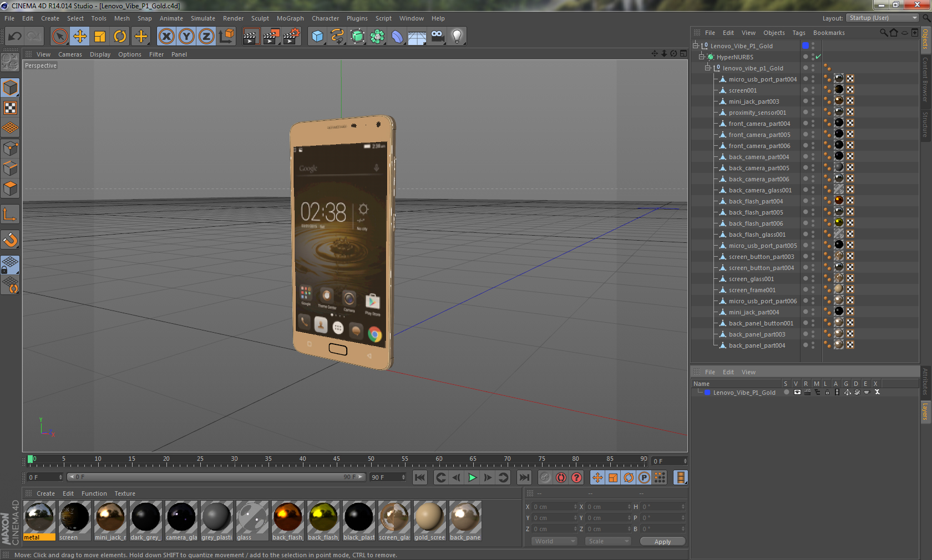Open the Simulate menu
The width and height of the screenshot is (932, 560).
click(x=202, y=18)
